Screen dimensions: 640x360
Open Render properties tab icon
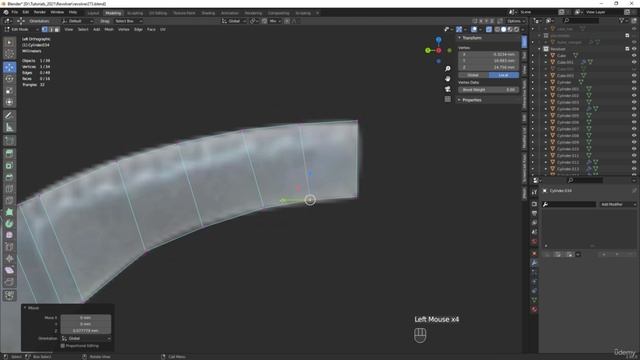(x=534, y=204)
